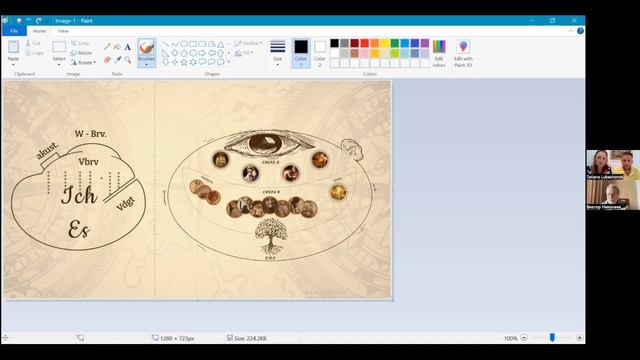Pick the Cloud callout shape
Image resolution: width=640 pixels, height=360 pixels.
(x=221, y=62)
